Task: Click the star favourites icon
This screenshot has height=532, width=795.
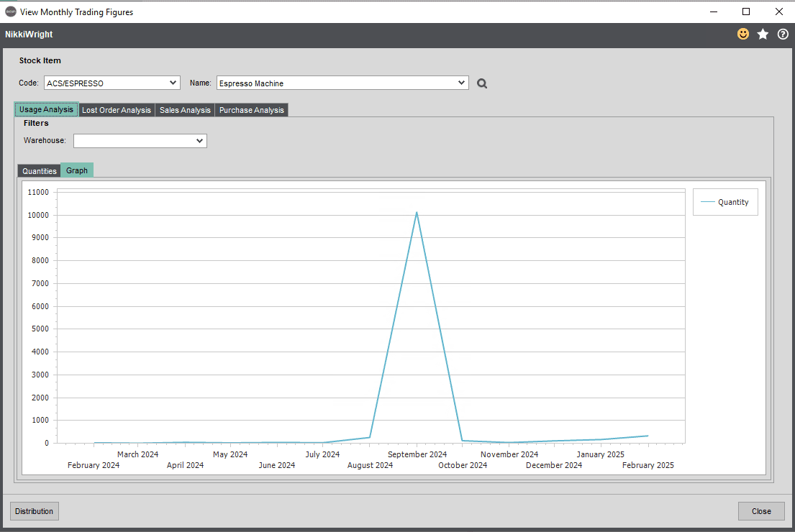Action: coord(763,34)
